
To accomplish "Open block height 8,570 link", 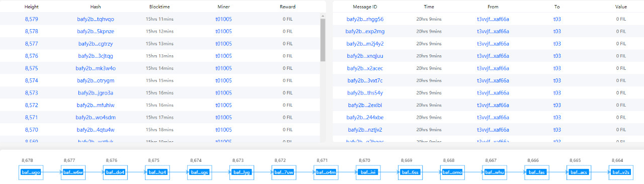I will click(31, 130).
